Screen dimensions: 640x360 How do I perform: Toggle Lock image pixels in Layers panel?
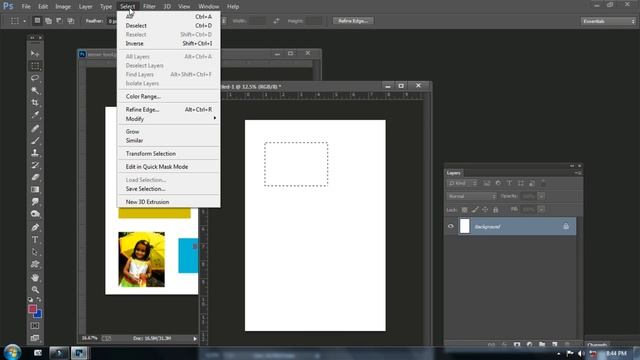(475, 209)
